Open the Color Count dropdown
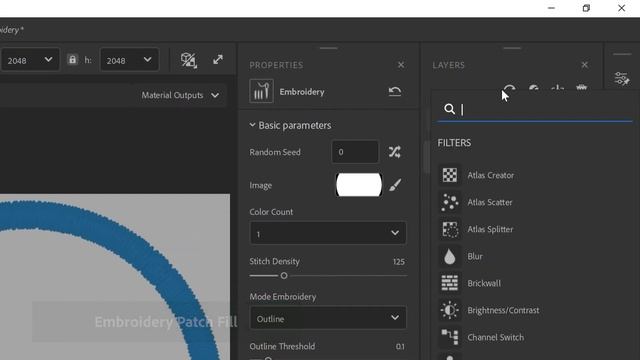640x360 pixels. [328, 233]
